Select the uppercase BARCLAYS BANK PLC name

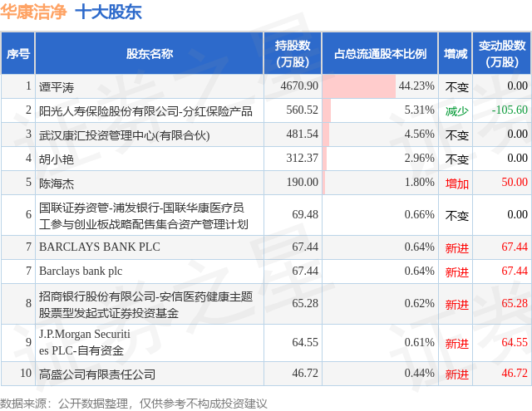pyautogui.click(x=100, y=247)
